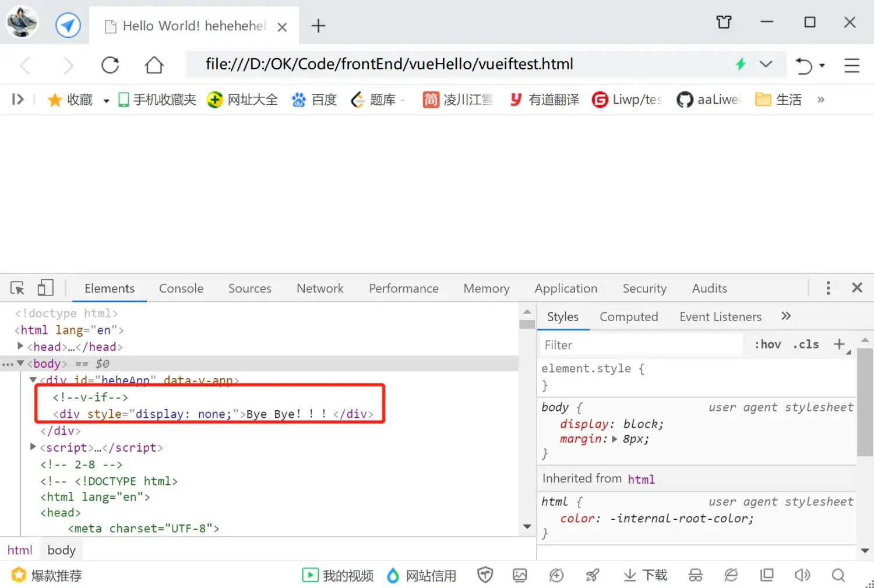The image size is (874, 588).
Task: Click the magnifier zoom icon in status bar
Action: (838, 576)
